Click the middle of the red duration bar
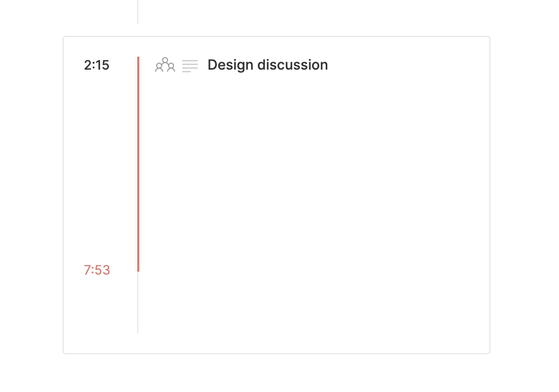This screenshot has width=559, height=392. point(138,164)
